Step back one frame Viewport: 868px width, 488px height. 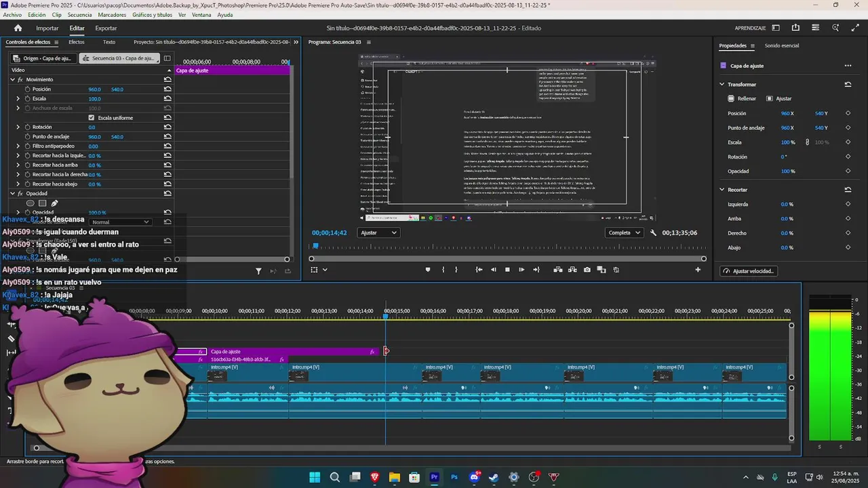(x=493, y=270)
